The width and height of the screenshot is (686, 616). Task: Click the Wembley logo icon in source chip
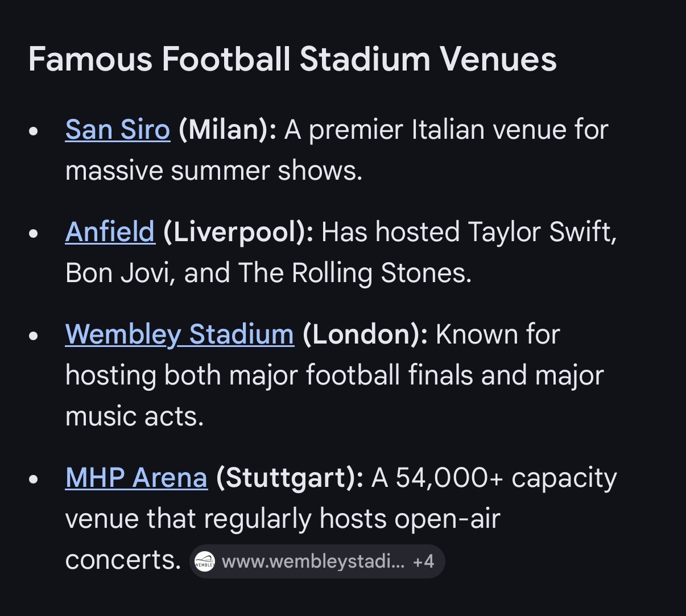click(205, 562)
